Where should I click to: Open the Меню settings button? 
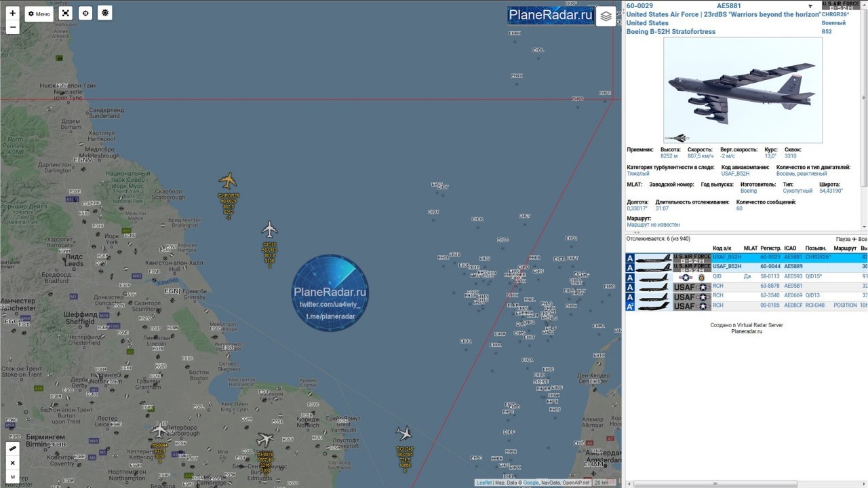coord(39,14)
